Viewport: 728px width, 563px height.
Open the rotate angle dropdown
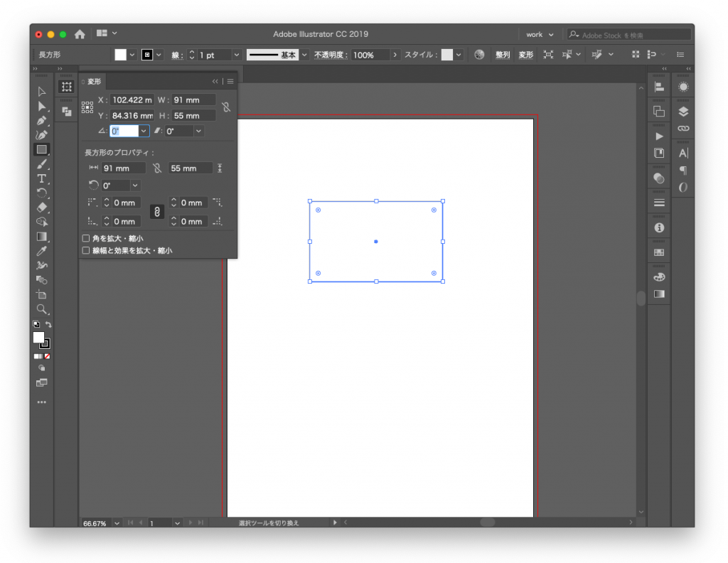pos(144,131)
